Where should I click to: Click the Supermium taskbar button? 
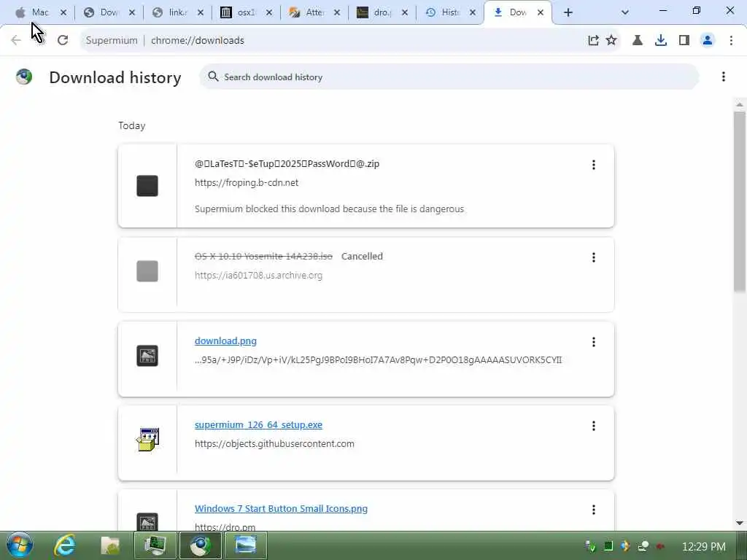[200, 545]
